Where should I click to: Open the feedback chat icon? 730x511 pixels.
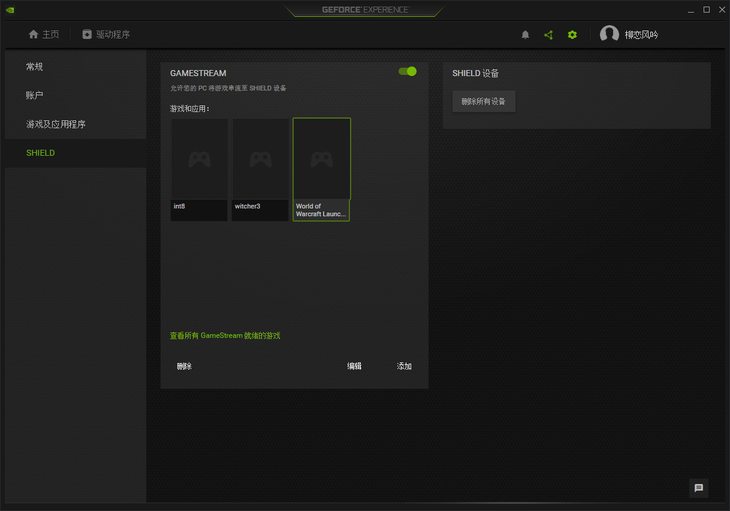698,488
